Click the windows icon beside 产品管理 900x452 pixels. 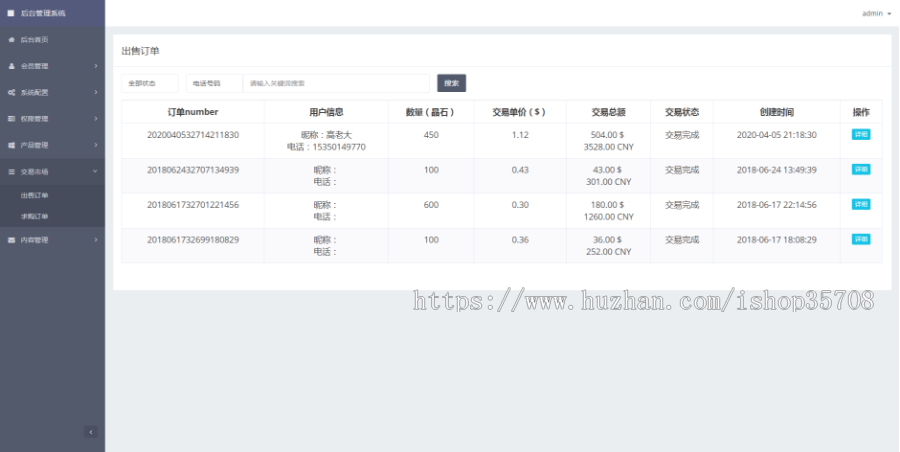tap(11, 145)
